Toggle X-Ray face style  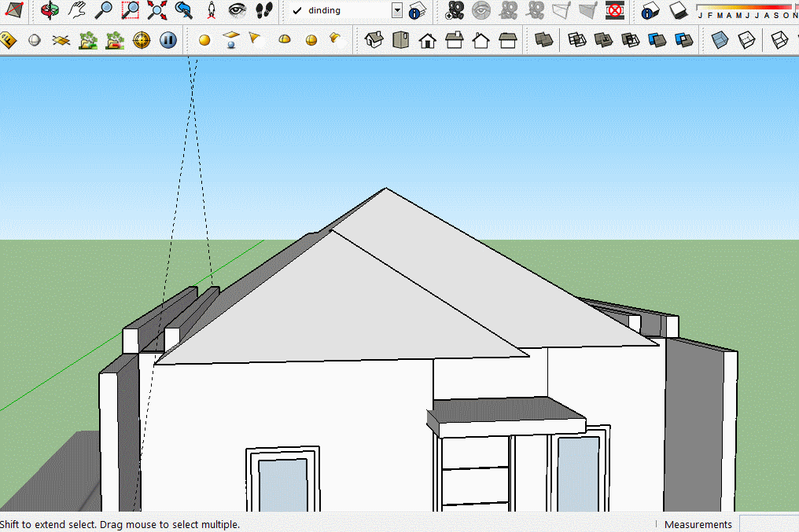[720, 40]
